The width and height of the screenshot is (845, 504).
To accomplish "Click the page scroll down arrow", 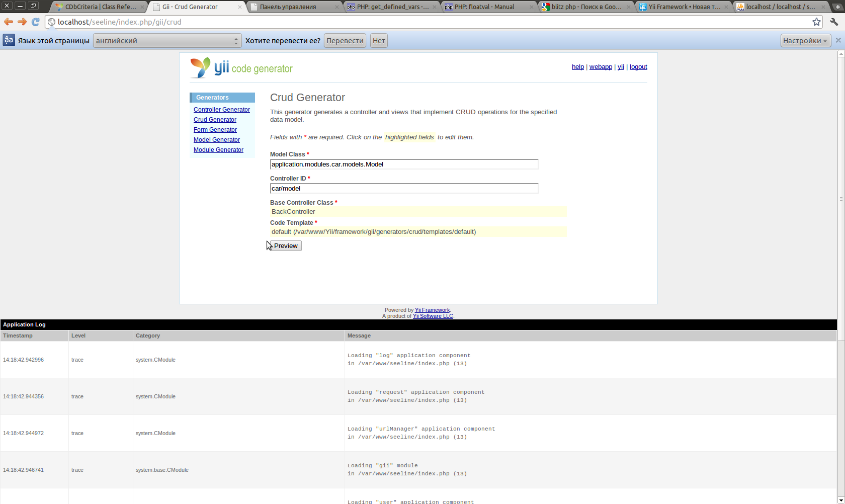I will (x=841, y=500).
